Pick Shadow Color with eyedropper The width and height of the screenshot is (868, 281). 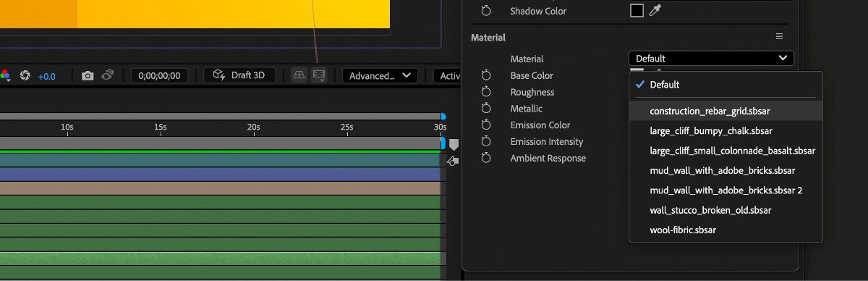[x=655, y=11]
